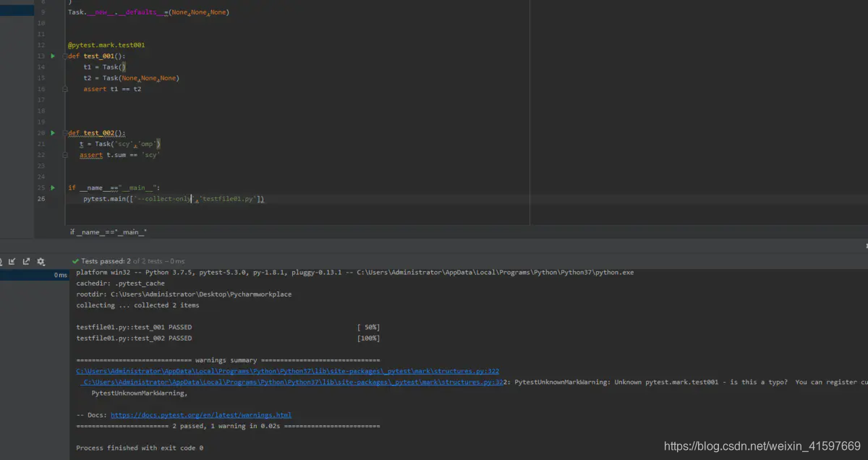Click the '--collect-only' string argument
The height and width of the screenshot is (460, 868).
(x=163, y=199)
